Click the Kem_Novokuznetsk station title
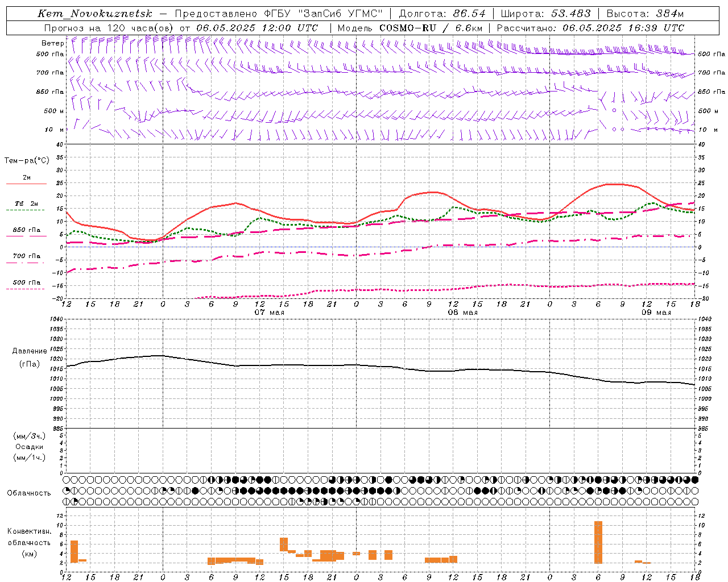Viewport: 728px width, 582px height. [x=95, y=14]
